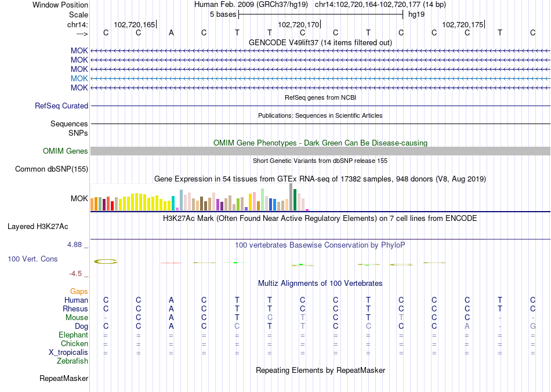Click the 4.88 PhyloP upper scale value
Image resolution: width=551 pixels, height=392 pixels.
[74, 245]
